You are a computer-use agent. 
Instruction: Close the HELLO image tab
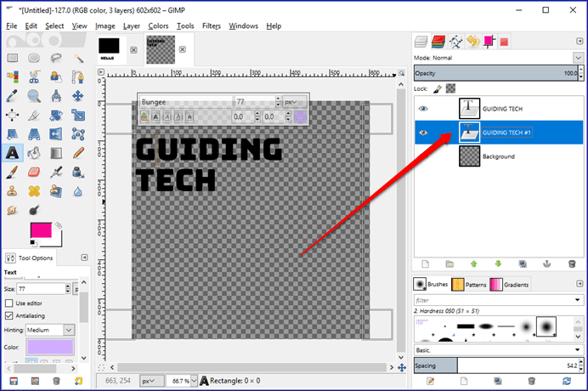click(x=133, y=50)
